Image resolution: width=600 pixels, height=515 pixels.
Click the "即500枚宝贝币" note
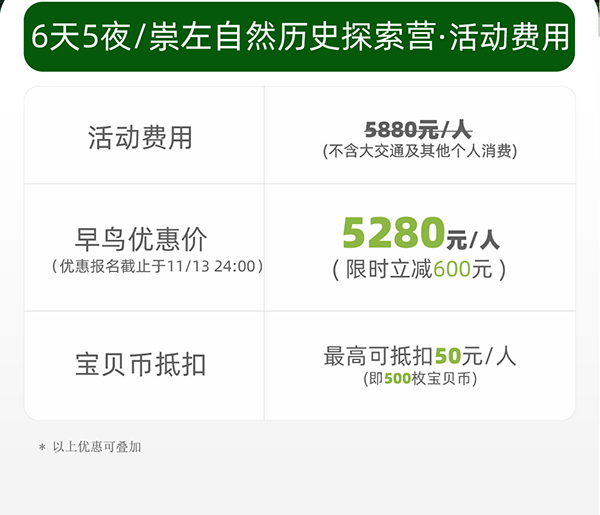click(x=420, y=379)
